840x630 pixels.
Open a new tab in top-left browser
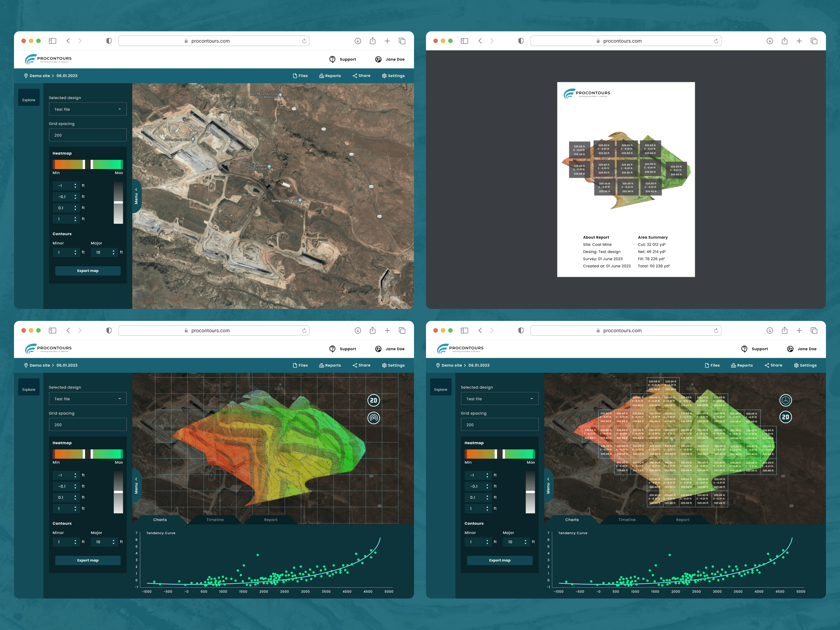(x=387, y=41)
